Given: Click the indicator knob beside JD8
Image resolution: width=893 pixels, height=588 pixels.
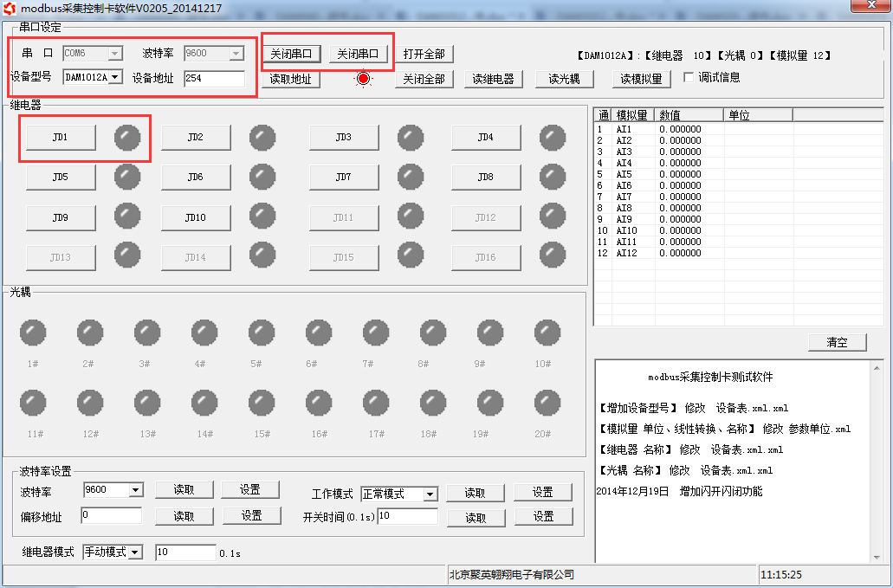Looking at the screenshot, I should click(553, 177).
